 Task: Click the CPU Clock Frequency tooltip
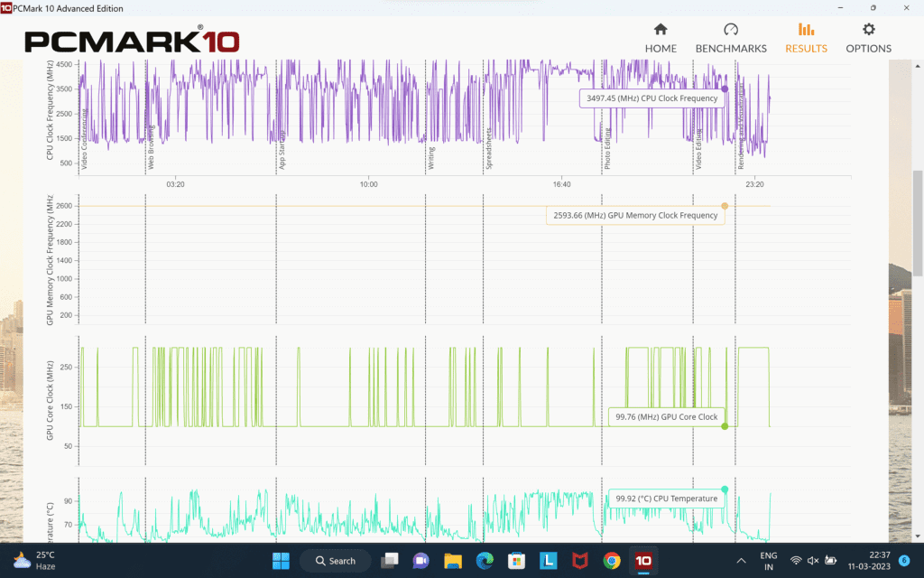[x=651, y=98]
